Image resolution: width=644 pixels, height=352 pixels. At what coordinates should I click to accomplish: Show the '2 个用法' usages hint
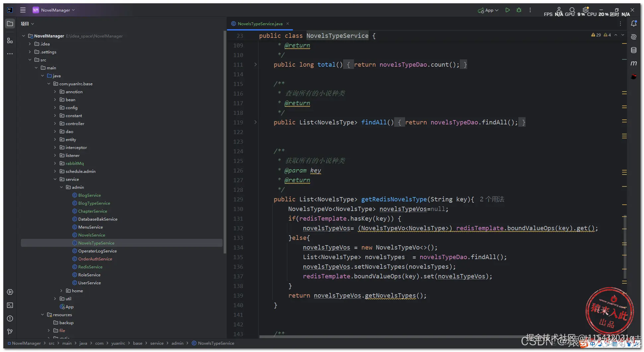[x=492, y=199]
